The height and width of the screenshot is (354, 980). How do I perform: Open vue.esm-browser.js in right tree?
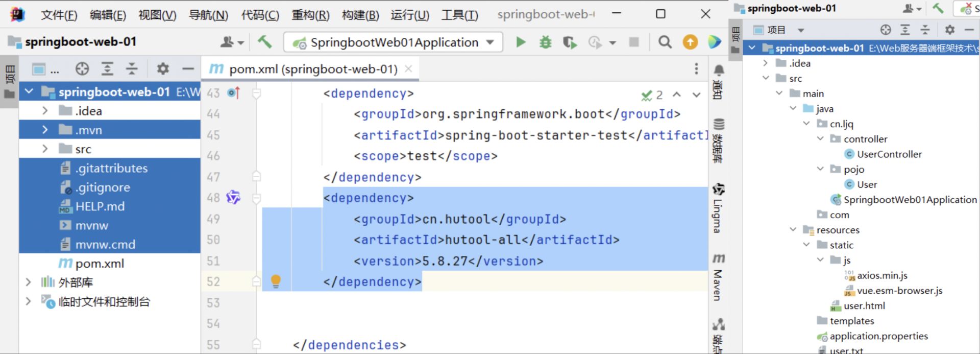(x=893, y=291)
